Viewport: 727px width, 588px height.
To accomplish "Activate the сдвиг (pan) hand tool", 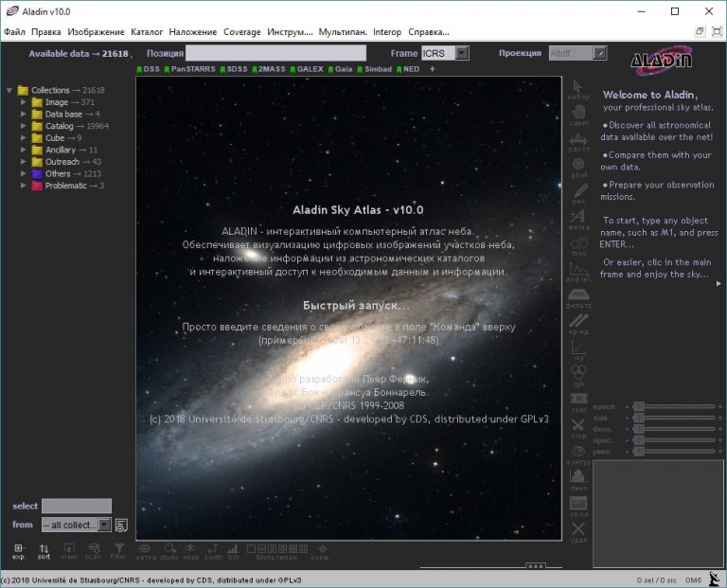I will 578,116.
